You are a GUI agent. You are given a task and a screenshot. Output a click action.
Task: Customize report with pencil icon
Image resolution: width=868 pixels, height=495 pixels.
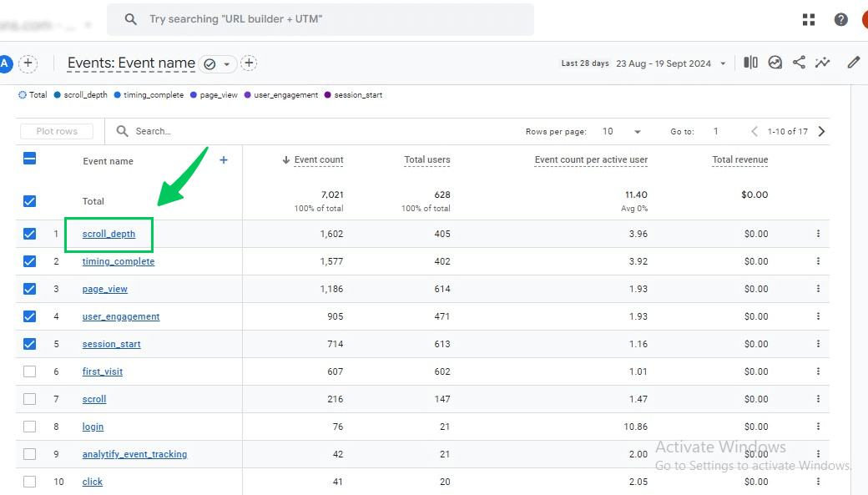(x=854, y=63)
